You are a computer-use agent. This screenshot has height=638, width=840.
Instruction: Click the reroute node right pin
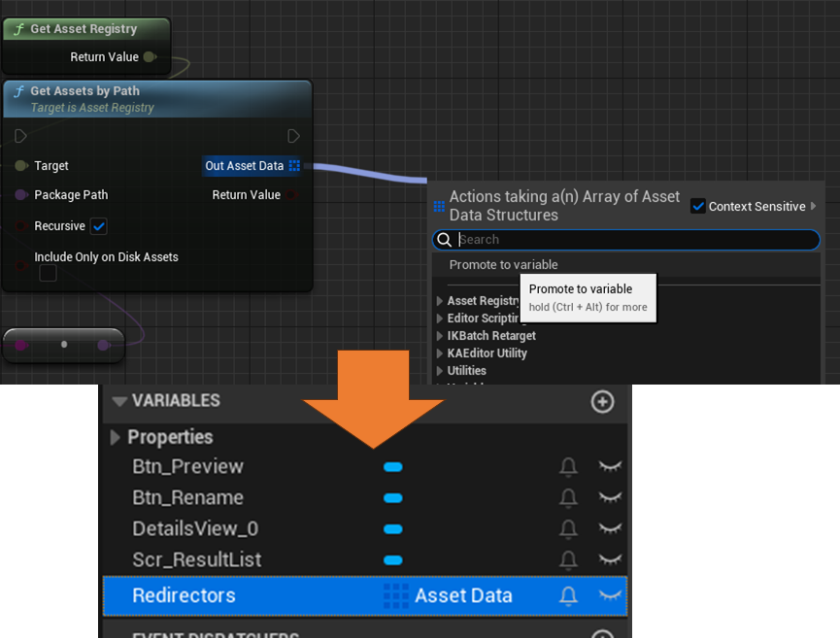[103, 345]
